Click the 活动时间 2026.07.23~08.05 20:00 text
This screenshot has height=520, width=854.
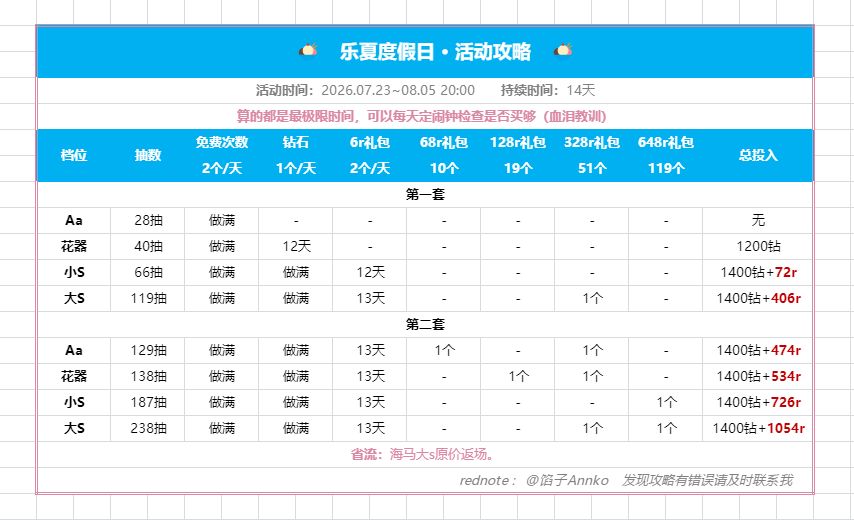click(x=365, y=90)
